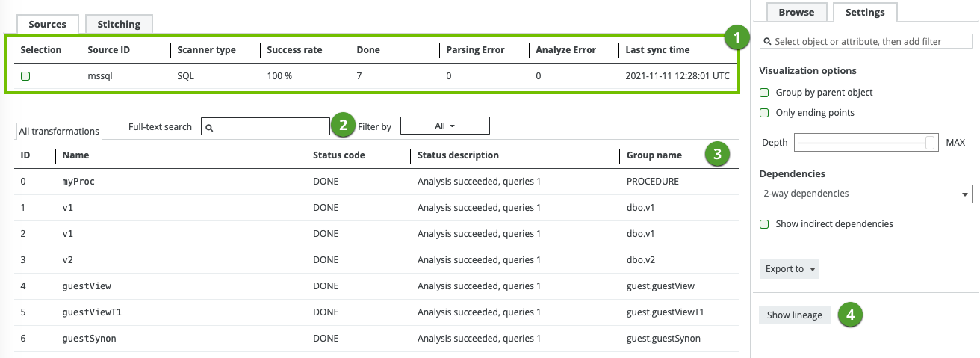This screenshot has height=358, width=980.
Task: Switch to the Stitching tab
Action: pyautogui.click(x=119, y=24)
